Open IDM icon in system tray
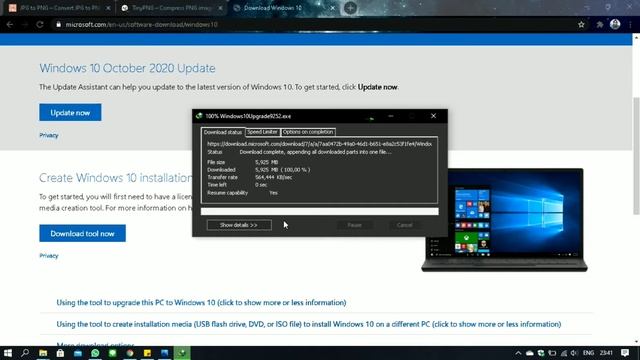 pos(541,353)
